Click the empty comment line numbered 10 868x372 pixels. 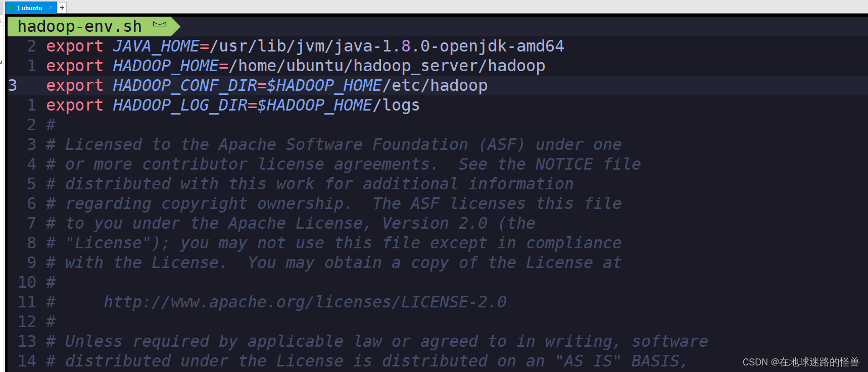51,282
